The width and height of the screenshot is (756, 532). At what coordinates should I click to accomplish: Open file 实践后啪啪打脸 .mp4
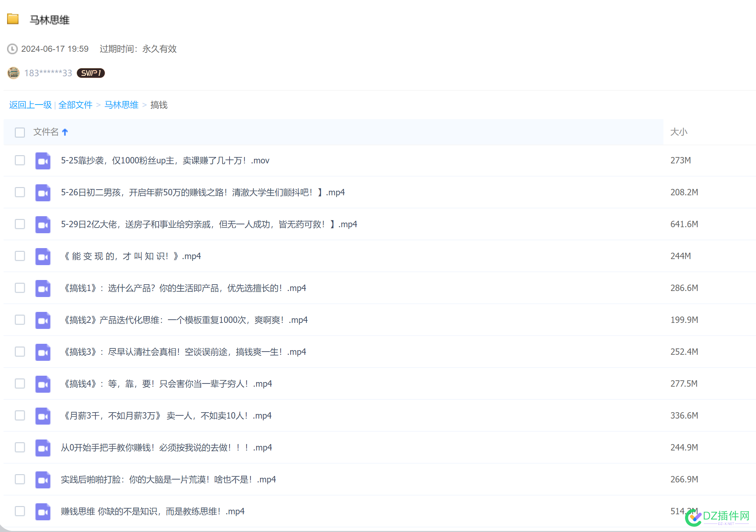pos(168,480)
